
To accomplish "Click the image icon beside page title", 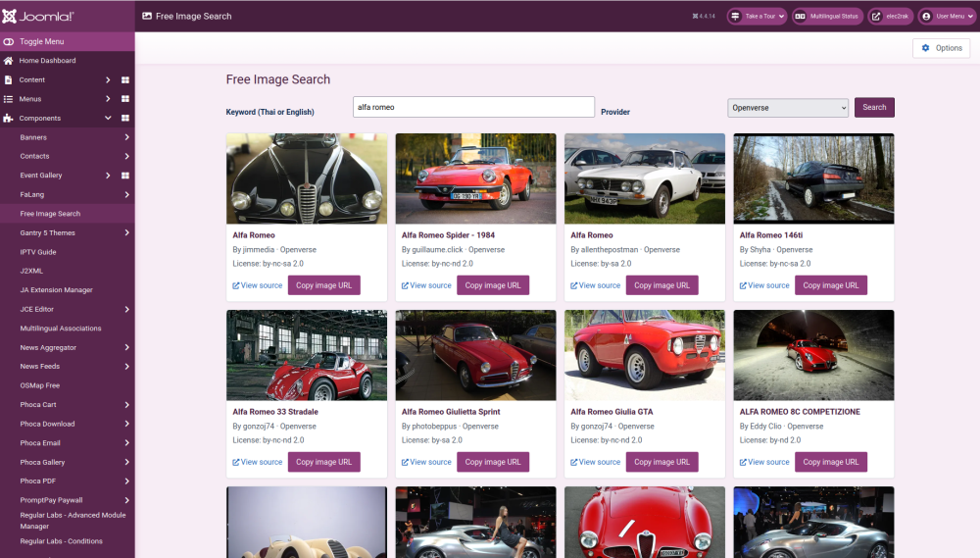I will (x=147, y=17).
